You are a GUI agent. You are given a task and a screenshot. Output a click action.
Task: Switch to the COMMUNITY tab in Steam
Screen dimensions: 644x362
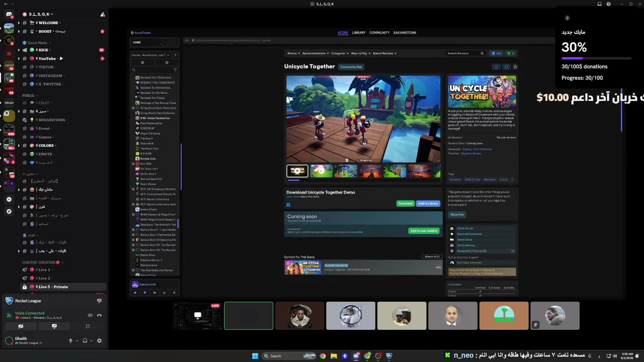pyautogui.click(x=379, y=33)
